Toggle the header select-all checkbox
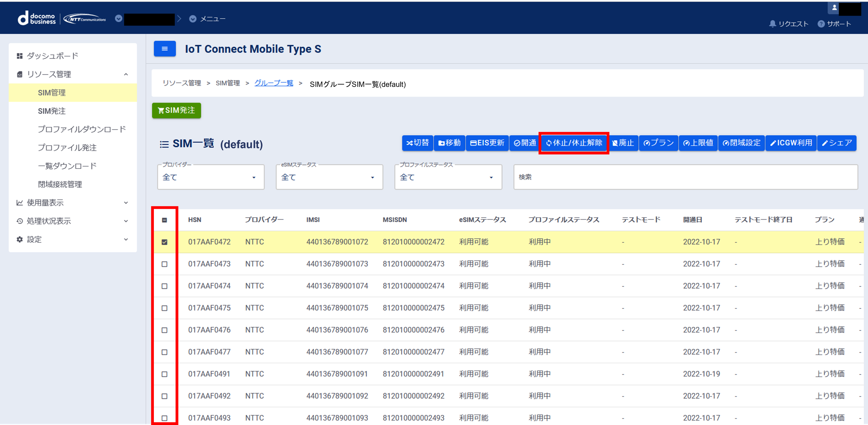This screenshot has width=868, height=425. point(164,220)
